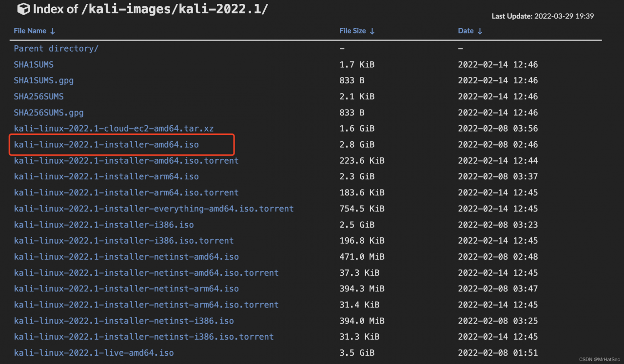Screen dimensions: 624x364
Task: Select the date 2022-02-08 03:37
Action: [498, 176]
